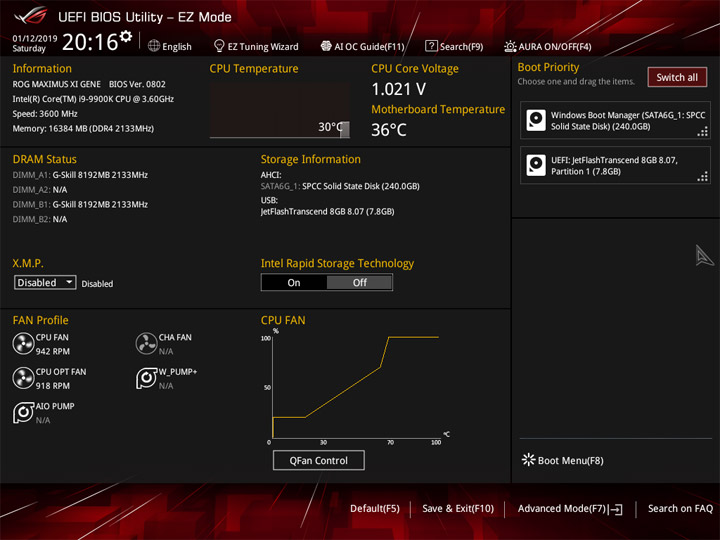Click the 01/12/2019 date text
Image resolution: width=720 pixels, height=540 pixels.
(35, 38)
